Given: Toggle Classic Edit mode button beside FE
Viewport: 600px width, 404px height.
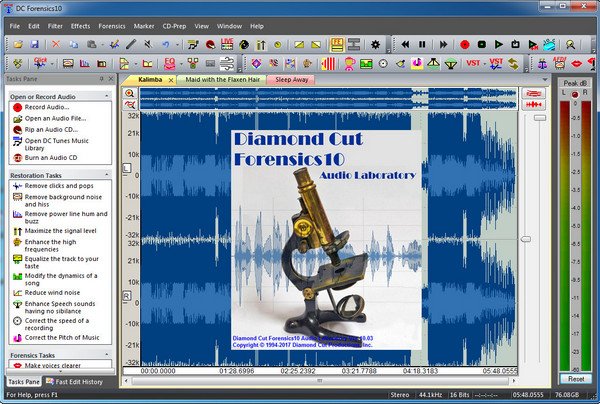Looking at the screenshot, I should tap(354, 45).
